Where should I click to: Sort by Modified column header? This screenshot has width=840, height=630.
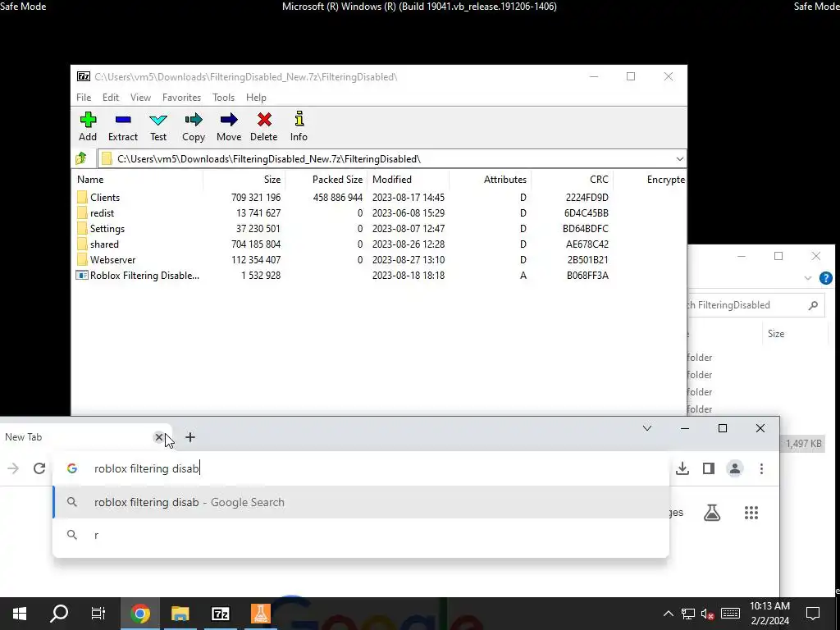[x=409, y=180]
